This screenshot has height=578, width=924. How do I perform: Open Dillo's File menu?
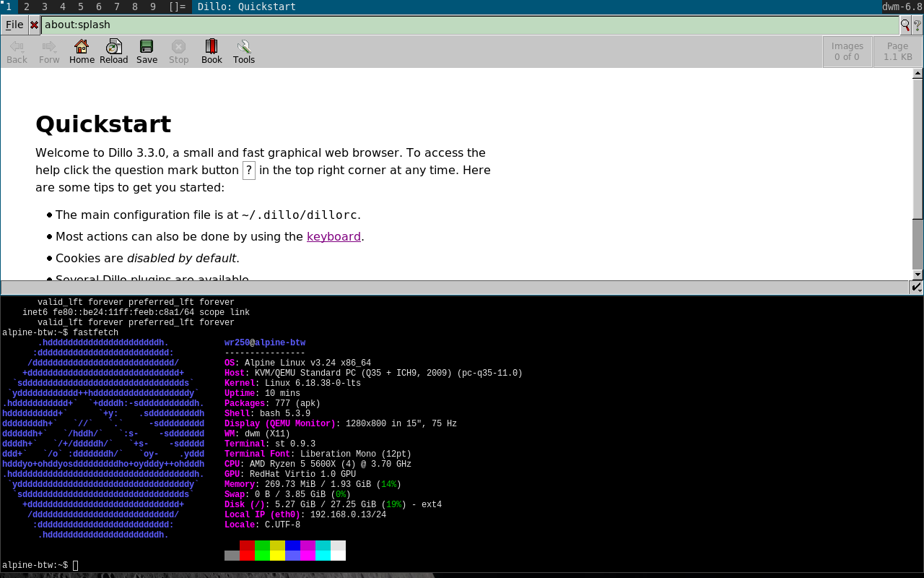click(14, 25)
